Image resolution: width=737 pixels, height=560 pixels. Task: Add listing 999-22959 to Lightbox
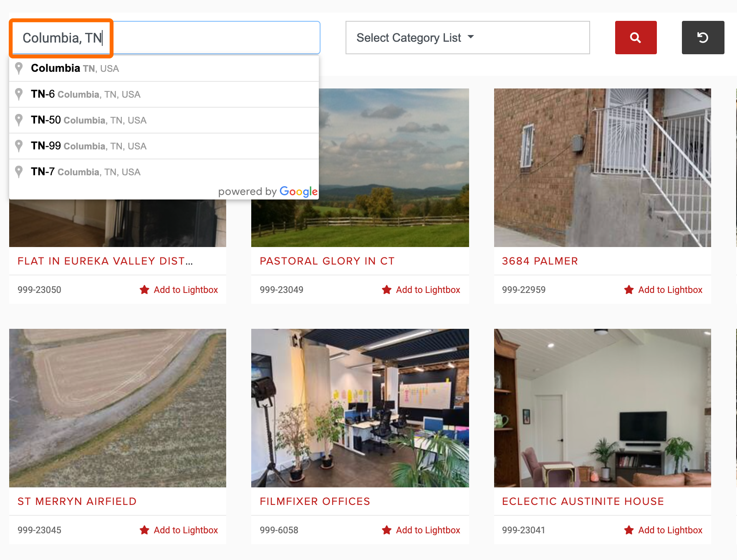[x=663, y=290]
